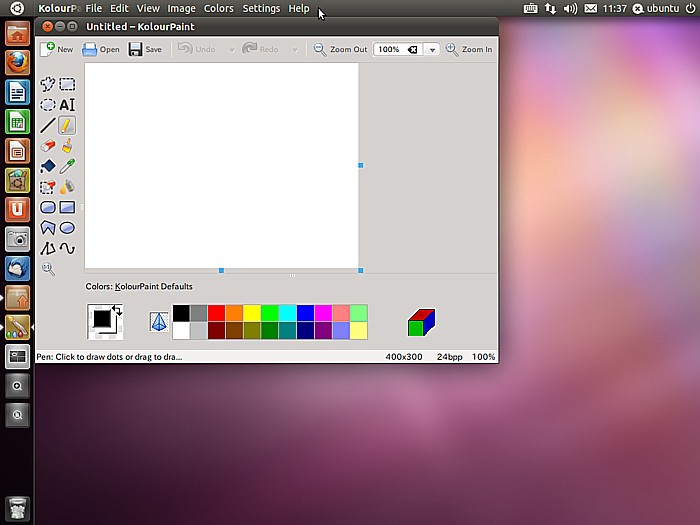Select the Polygon tool
This screenshot has height=525, width=700.
click(x=48, y=228)
